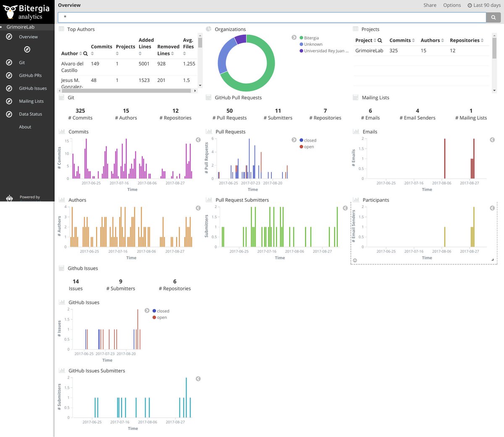The image size is (504, 437).
Task: Click the Mailing Lists metrics panel icon
Action: [x=356, y=97]
